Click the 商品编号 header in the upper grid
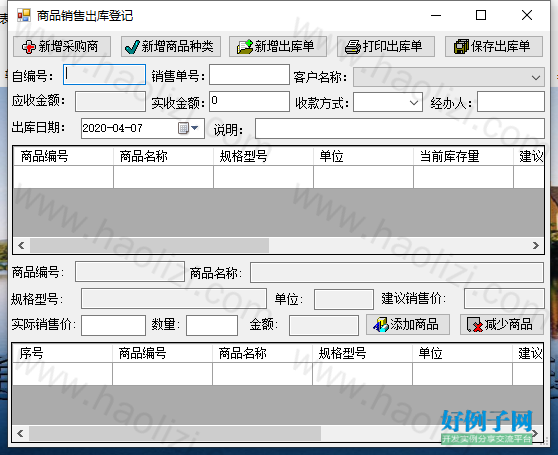Viewport: 558px width, 455px height. (63, 156)
